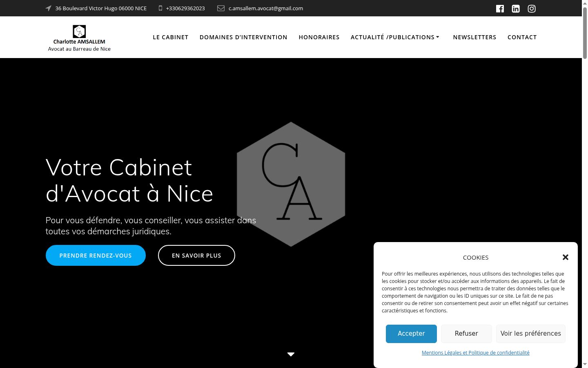Open Mentions Légales et Politique de confidentialité link
Image resolution: width=588 pixels, height=368 pixels.
476,352
